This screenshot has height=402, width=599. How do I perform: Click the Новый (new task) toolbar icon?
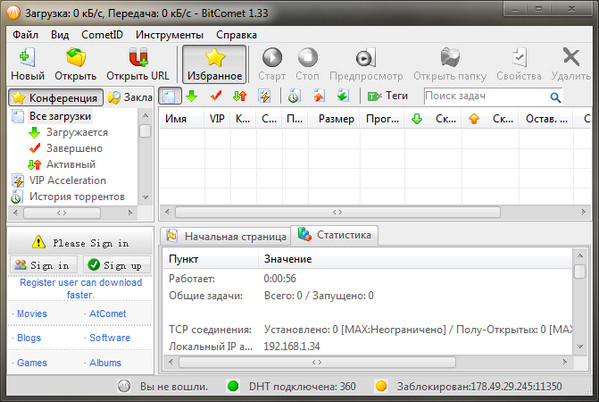27,57
